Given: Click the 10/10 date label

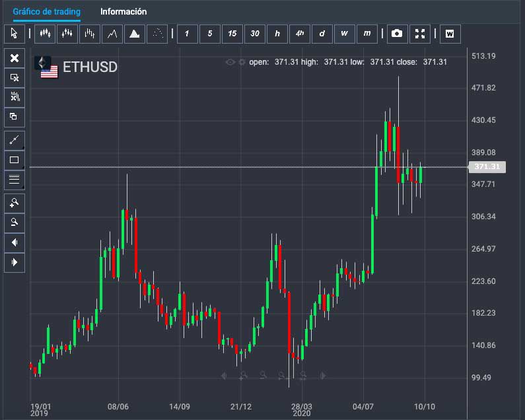Looking at the screenshot, I should [425, 407].
